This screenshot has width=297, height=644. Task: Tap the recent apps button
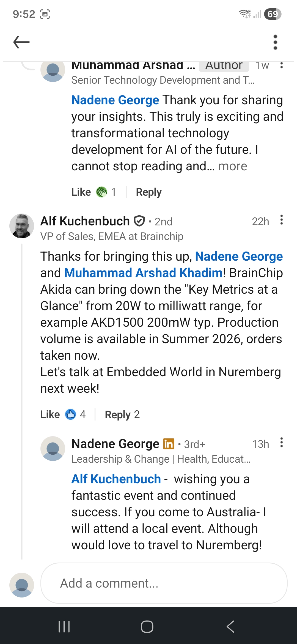coord(64,626)
